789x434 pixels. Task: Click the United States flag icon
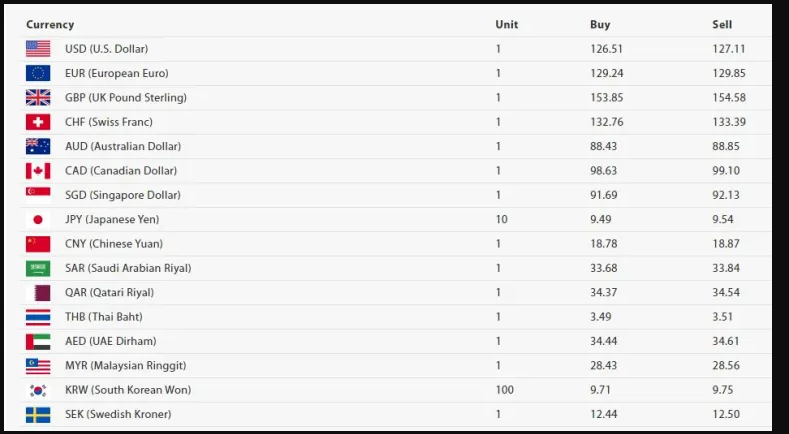tap(38, 49)
